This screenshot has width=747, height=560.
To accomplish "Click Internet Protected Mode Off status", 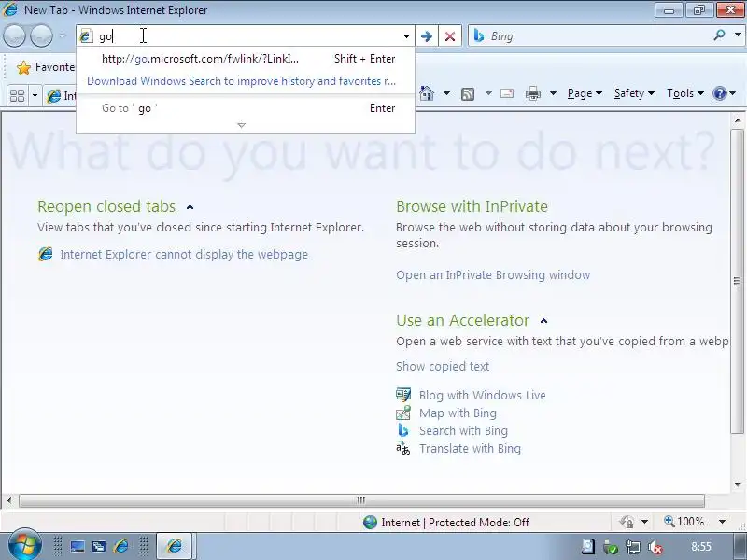I will pos(445,523).
